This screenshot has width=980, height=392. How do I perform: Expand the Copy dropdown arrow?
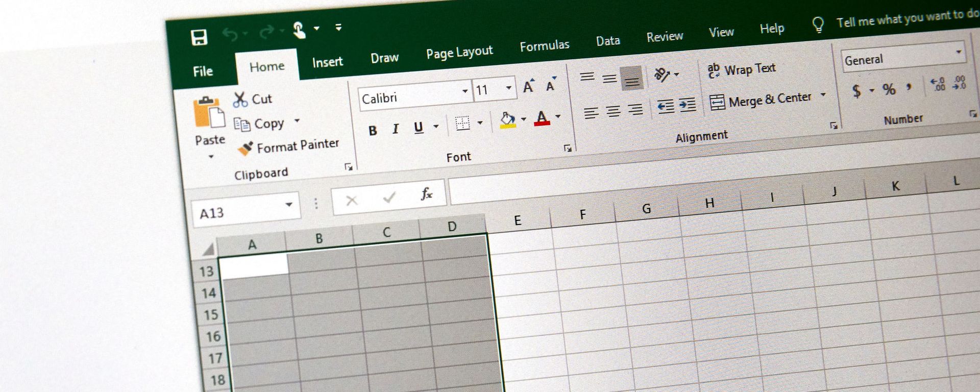coord(297,121)
